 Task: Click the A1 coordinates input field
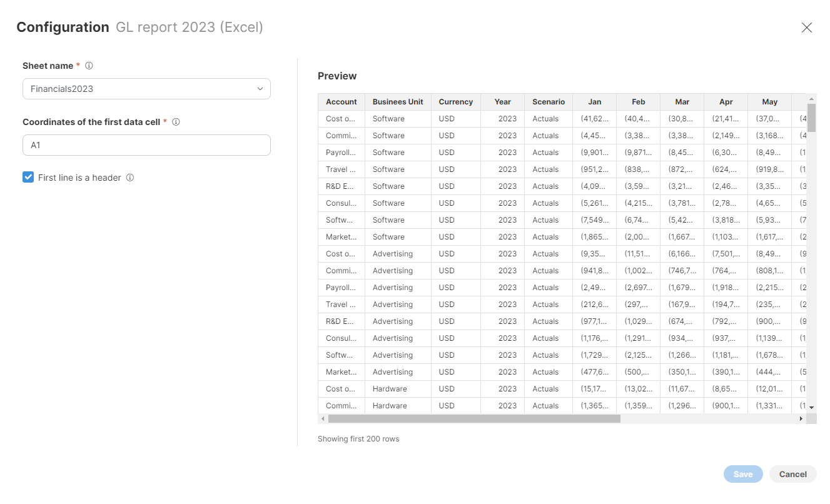(146, 145)
